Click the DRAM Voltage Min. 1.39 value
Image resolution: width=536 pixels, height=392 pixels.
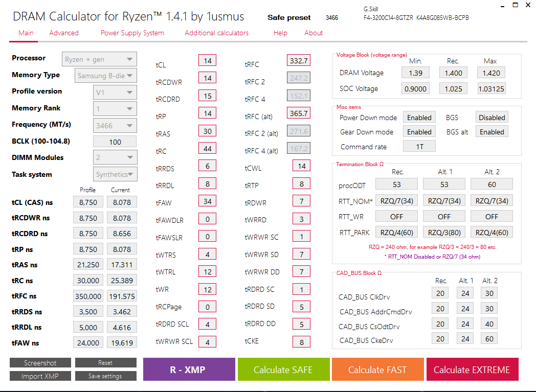(x=415, y=73)
